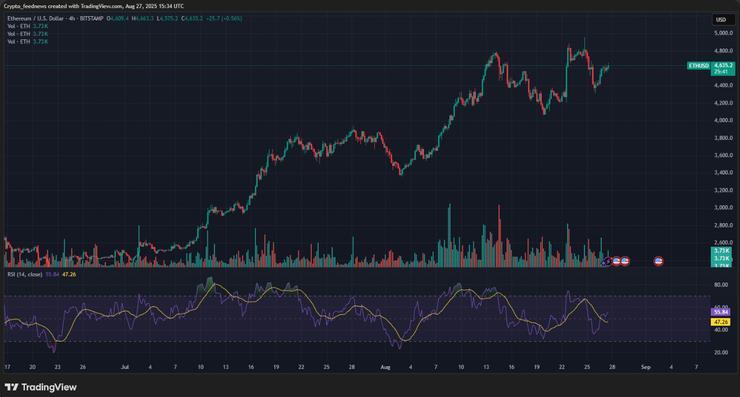Open the US flag event marker beside the lightning icon
The height and width of the screenshot is (397, 740).
pos(616,261)
